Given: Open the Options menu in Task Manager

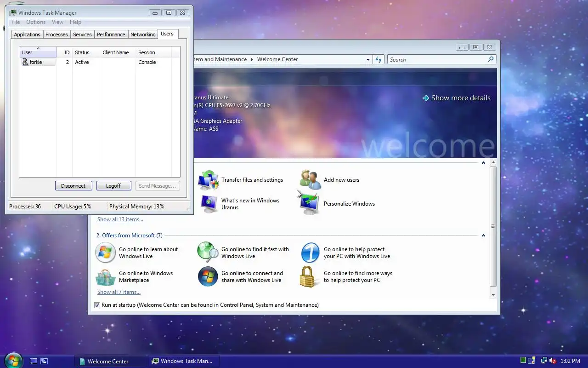Looking at the screenshot, I should coord(36,22).
